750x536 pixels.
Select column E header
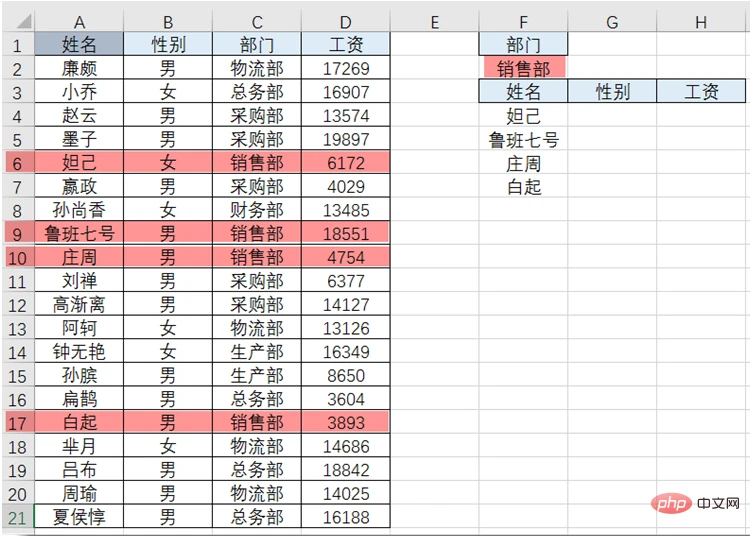[x=434, y=22]
